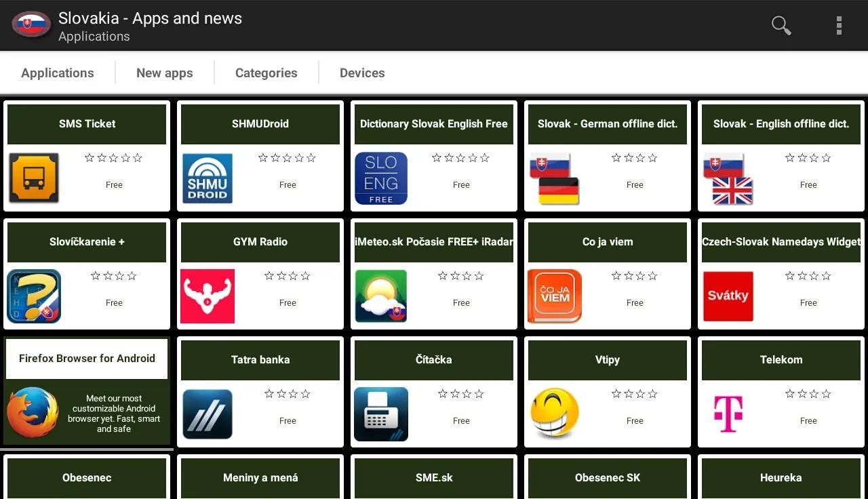The image size is (868, 499).
Task: Open the red Svátky icon
Action: (x=728, y=296)
